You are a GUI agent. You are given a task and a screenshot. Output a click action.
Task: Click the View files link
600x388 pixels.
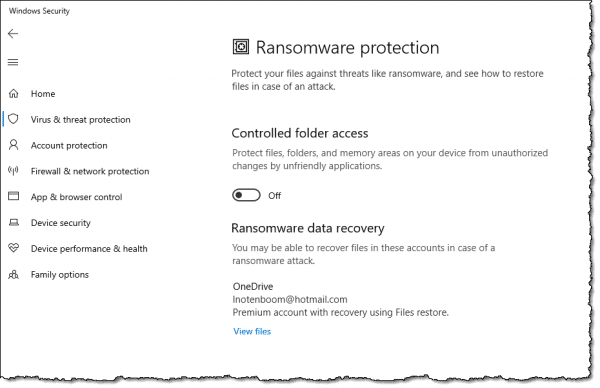click(x=252, y=331)
